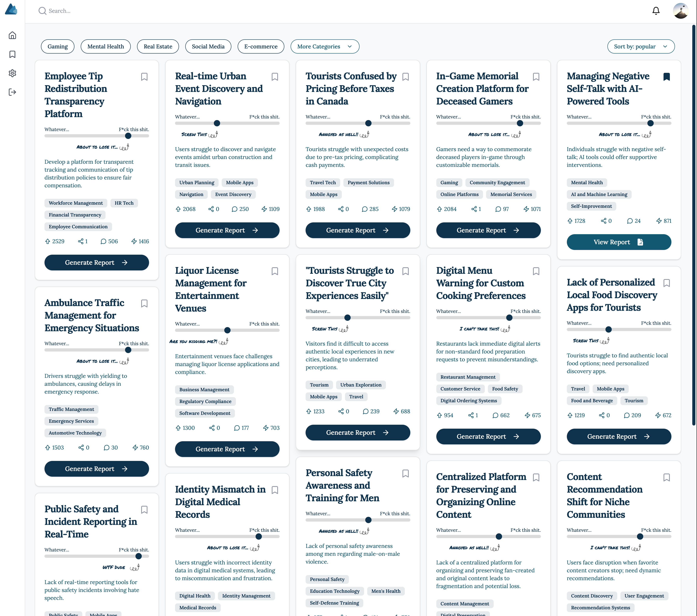The image size is (697, 616).
Task: Select the Mental Health category filter
Action: click(105, 46)
